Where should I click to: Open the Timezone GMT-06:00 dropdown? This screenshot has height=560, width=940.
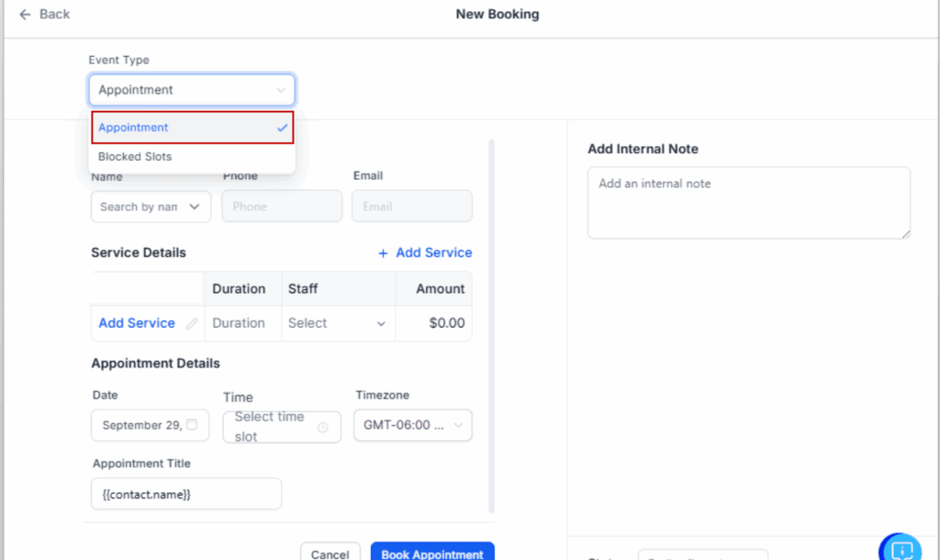pyautogui.click(x=412, y=426)
